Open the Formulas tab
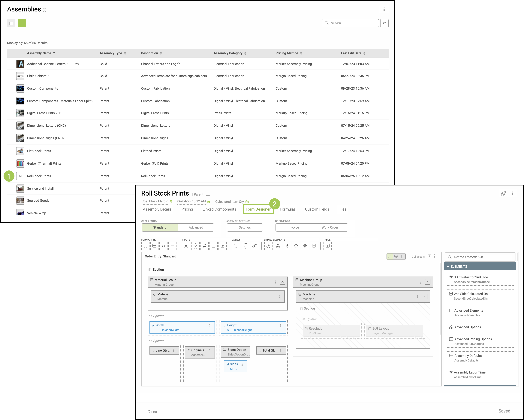 [x=288, y=209]
